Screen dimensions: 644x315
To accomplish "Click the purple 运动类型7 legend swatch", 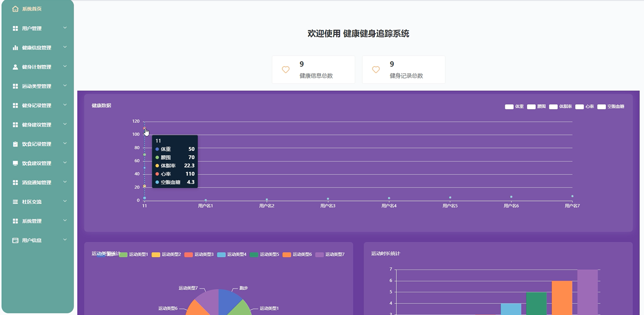I will point(320,255).
